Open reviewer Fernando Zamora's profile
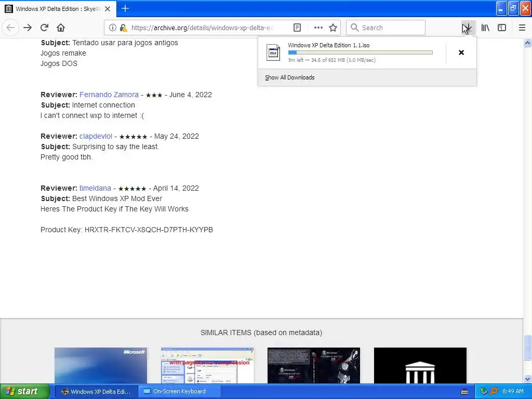 click(109, 95)
